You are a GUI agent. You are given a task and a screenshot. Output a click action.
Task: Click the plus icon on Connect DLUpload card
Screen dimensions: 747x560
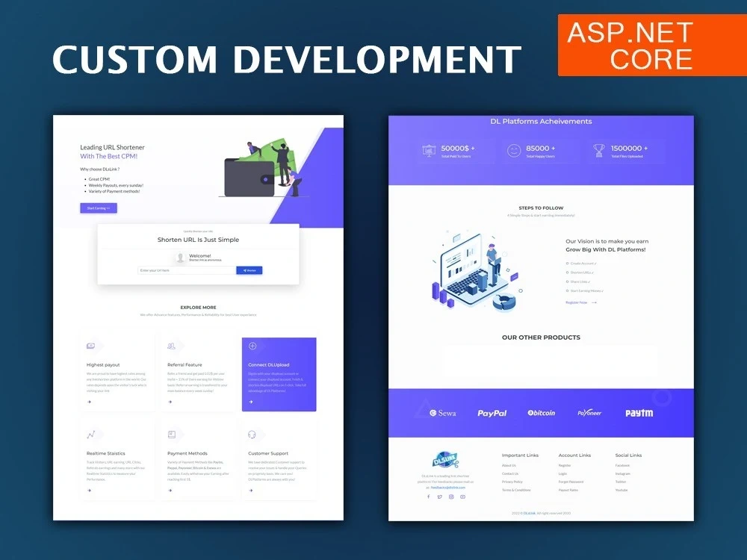(252, 346)
